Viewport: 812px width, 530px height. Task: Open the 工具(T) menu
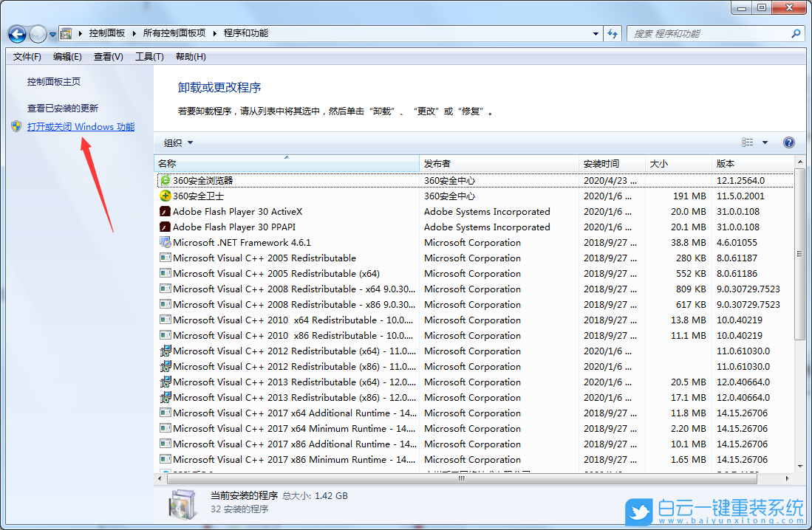coord(149,57)
